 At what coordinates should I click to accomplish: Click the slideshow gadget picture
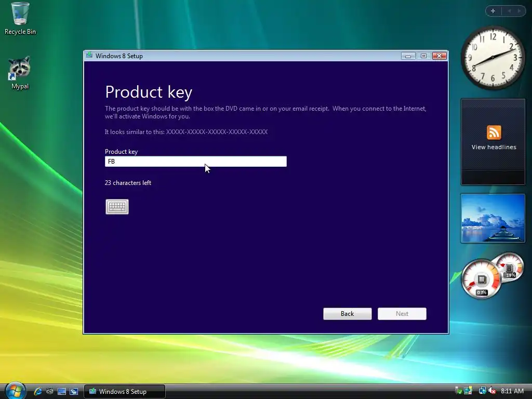493,218
